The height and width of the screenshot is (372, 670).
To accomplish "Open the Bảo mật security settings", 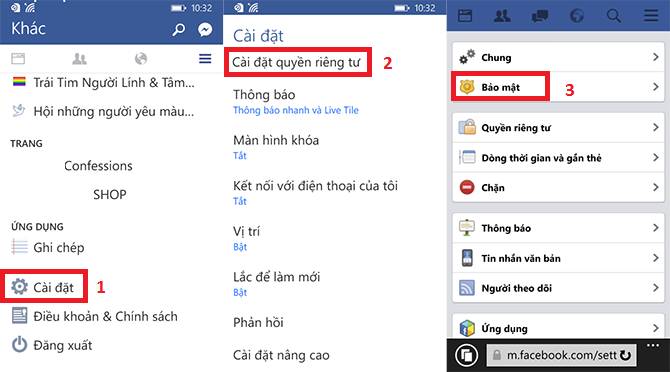I will click(558, 87).
